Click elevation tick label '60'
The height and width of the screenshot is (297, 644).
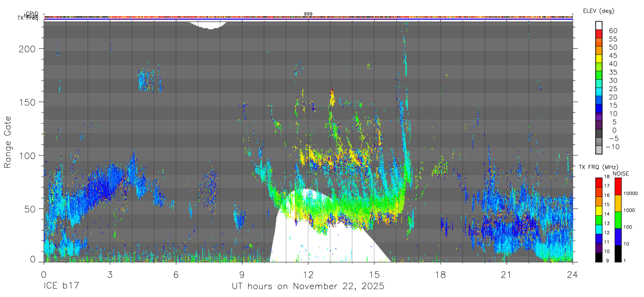[613, 31]
